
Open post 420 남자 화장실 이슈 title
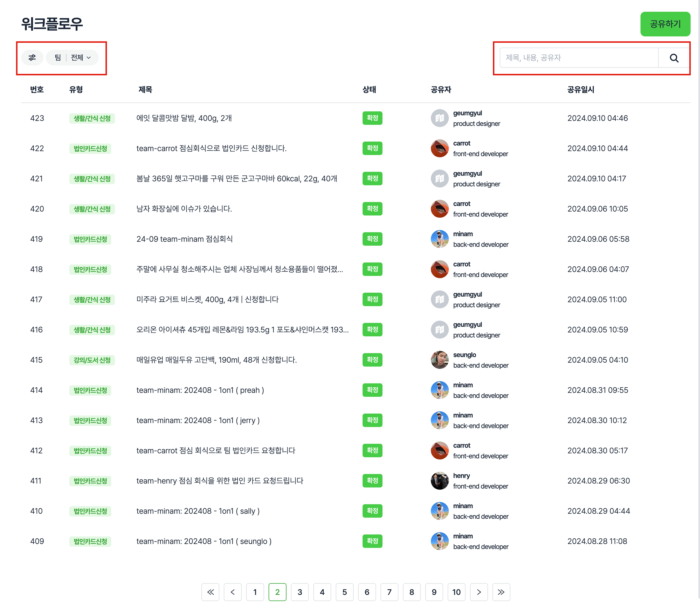coord(184,209)
